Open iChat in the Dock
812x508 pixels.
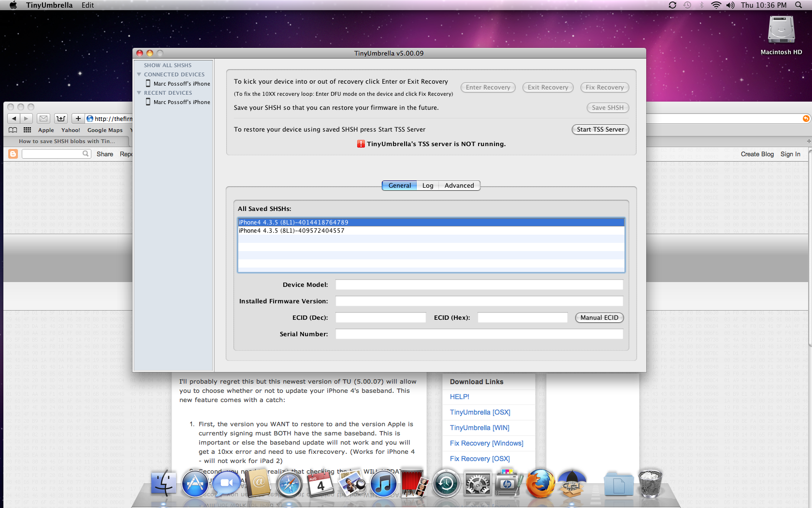[x=227, y=483]
